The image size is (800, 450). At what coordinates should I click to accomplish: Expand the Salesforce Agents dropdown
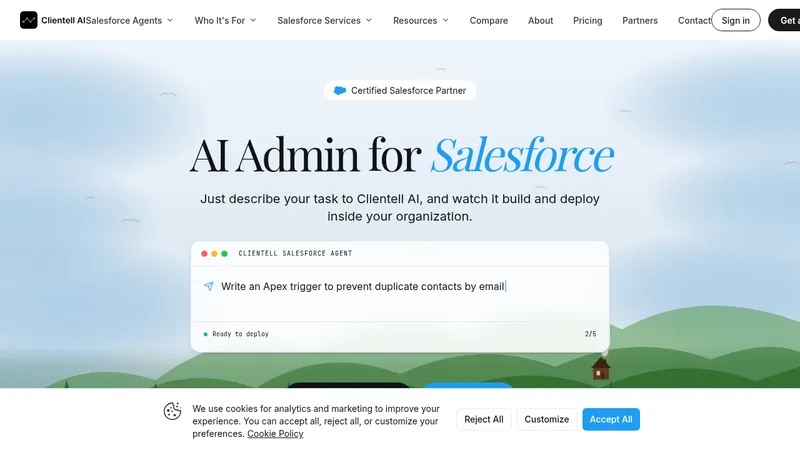pyautogui.click(x=130, y=20)
